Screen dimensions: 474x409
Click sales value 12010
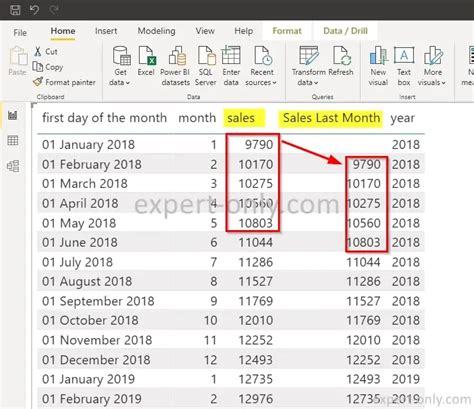(x=256, y=320)
